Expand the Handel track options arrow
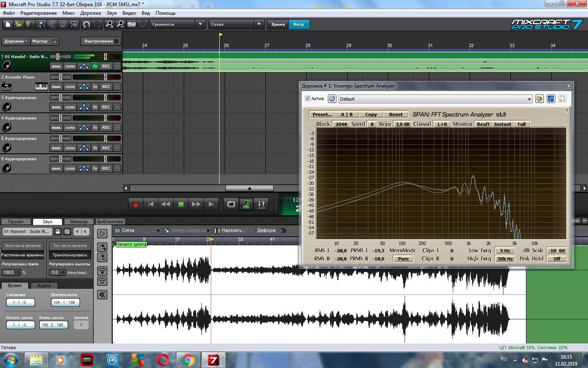588x368 pixels. click(117, 66)
